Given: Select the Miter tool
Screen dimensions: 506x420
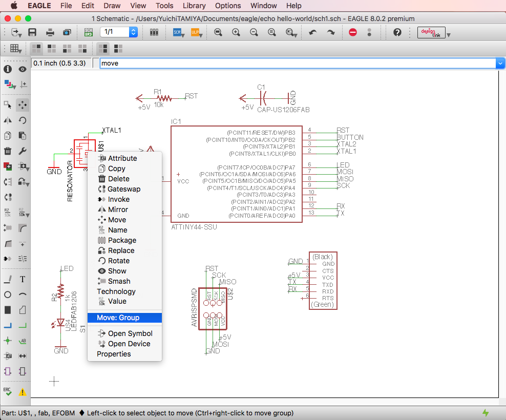Looking at the screenshot, I should (22, 228).
